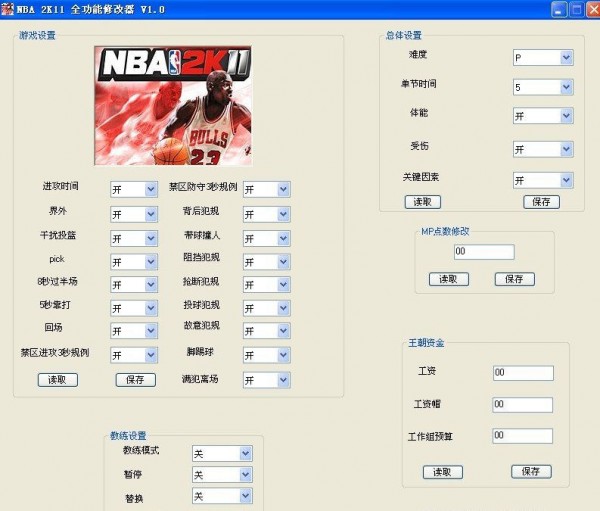Click 读取 in the 总体设置 group
Screen dimensions: 600x511
click(423, 202)
